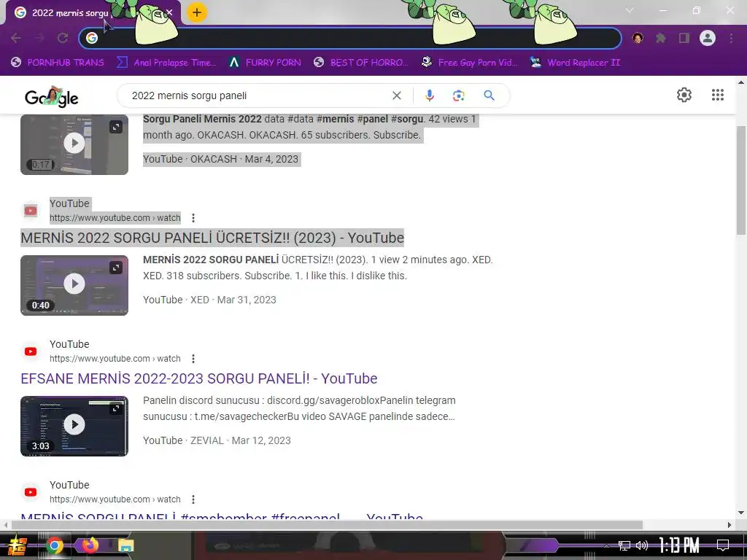Click the Google logo
Screen dimensions: 747x560
pos(52,97)
